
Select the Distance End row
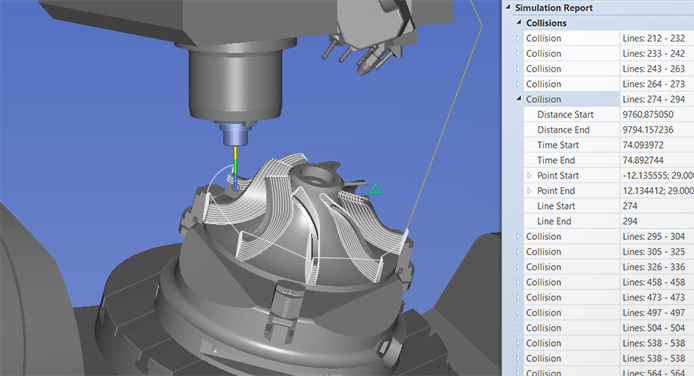click(x=609, y=130)
